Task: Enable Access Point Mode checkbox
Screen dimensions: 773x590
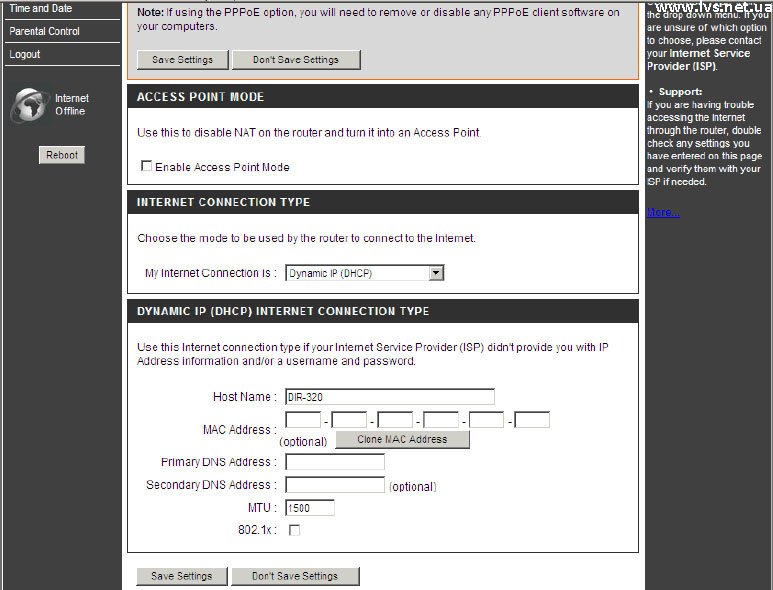Action: pos(146,167)
